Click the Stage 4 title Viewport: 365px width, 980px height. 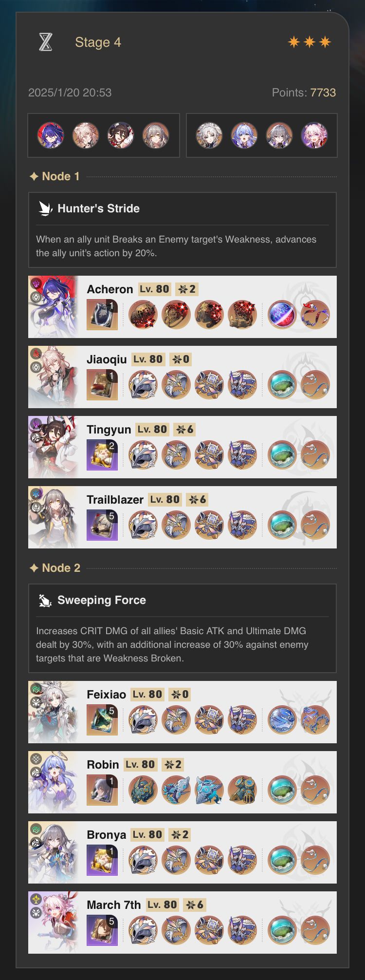(98, 42)
